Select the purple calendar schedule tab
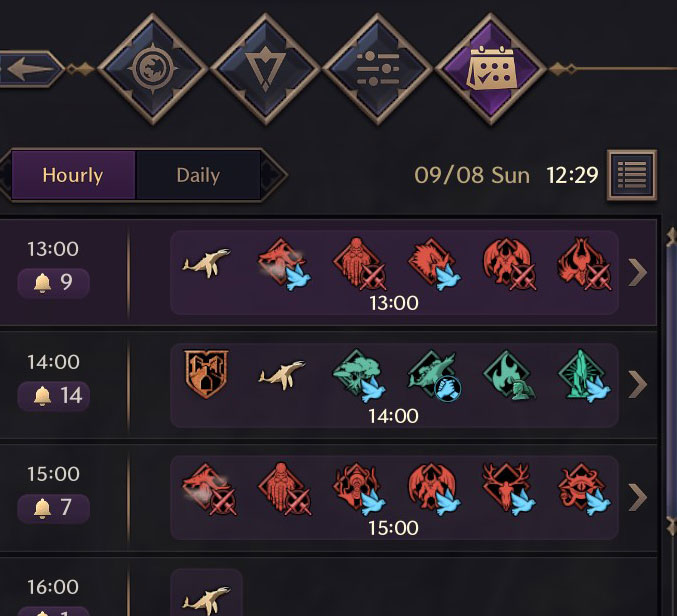The width and height of the screenshot is (677, 616). (x=491, y=69)
